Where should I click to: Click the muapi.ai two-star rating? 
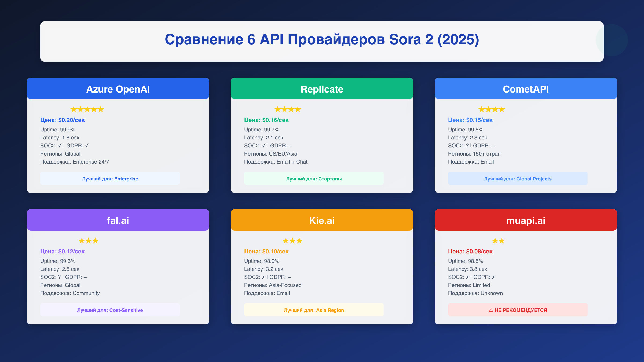click(498, 241)
